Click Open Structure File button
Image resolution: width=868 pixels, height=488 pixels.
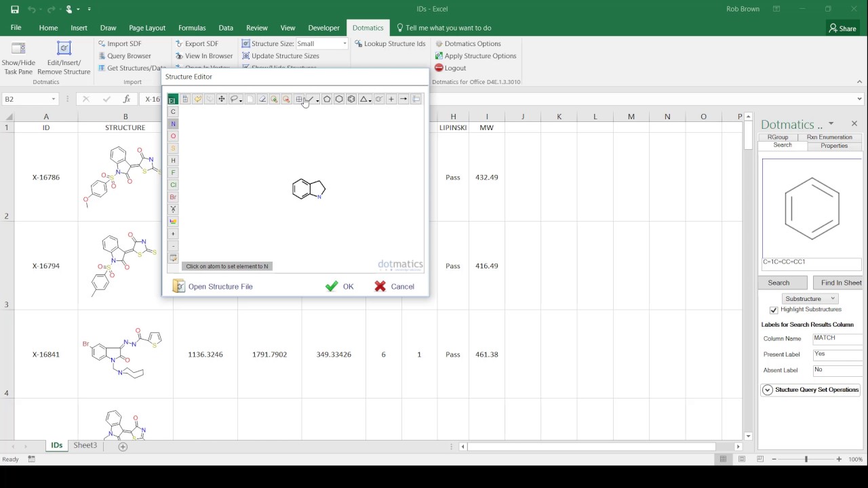tap(213, 287)
